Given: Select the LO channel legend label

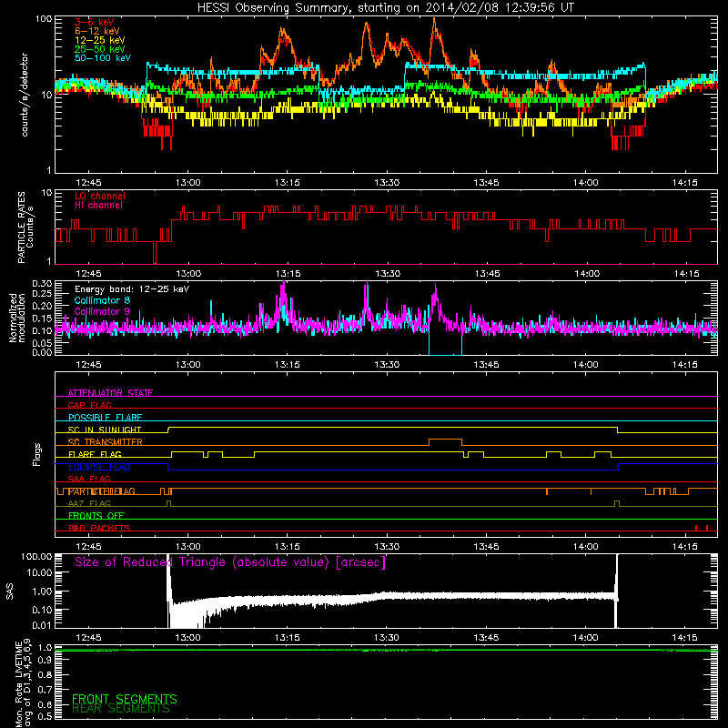Looking at the screenshot, I should (x=100, y=196).
